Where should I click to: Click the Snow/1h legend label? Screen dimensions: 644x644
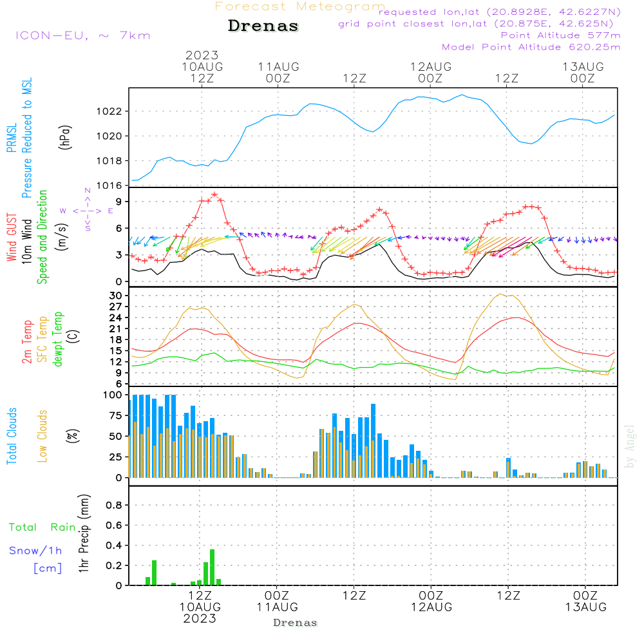pyautogui.click(x=35, y=551)
